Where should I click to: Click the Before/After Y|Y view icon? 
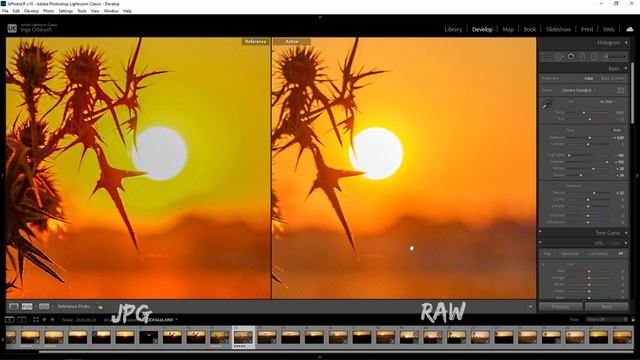click(44, 306)
